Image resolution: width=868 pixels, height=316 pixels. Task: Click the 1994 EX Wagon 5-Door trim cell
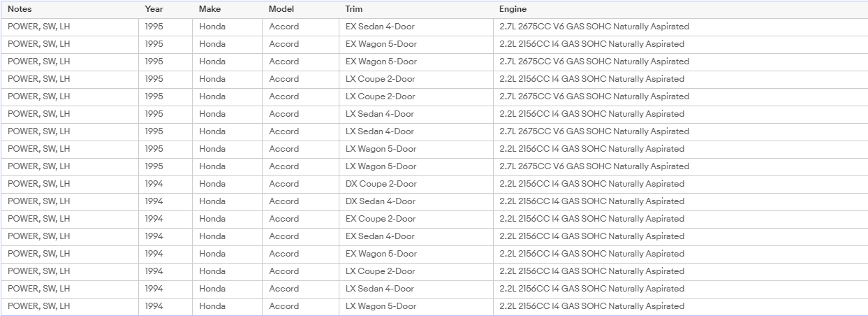[x=416, y=254]
